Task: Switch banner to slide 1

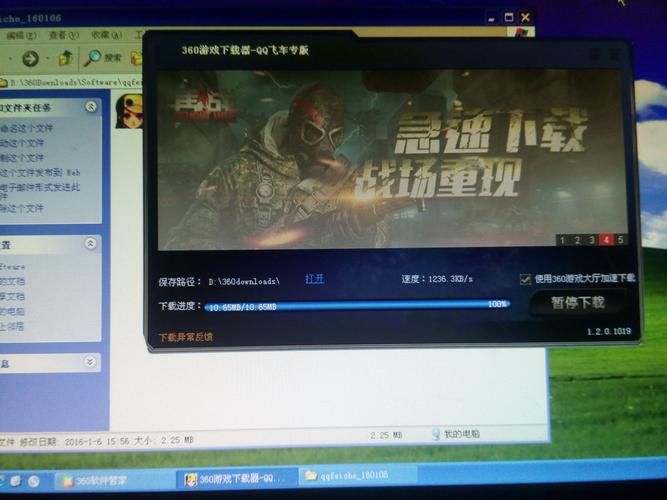Action: point(562,240)
